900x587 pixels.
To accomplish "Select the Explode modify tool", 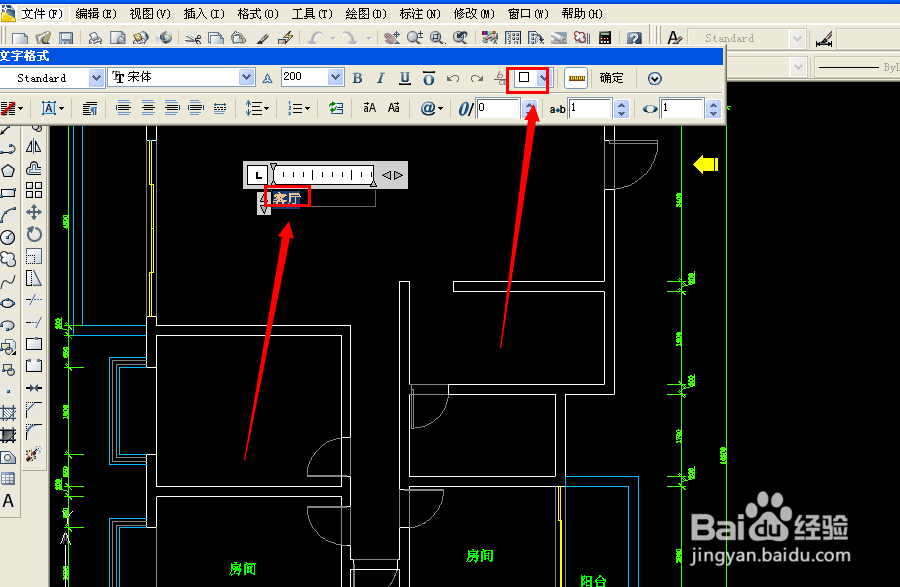I will (34, 454).
